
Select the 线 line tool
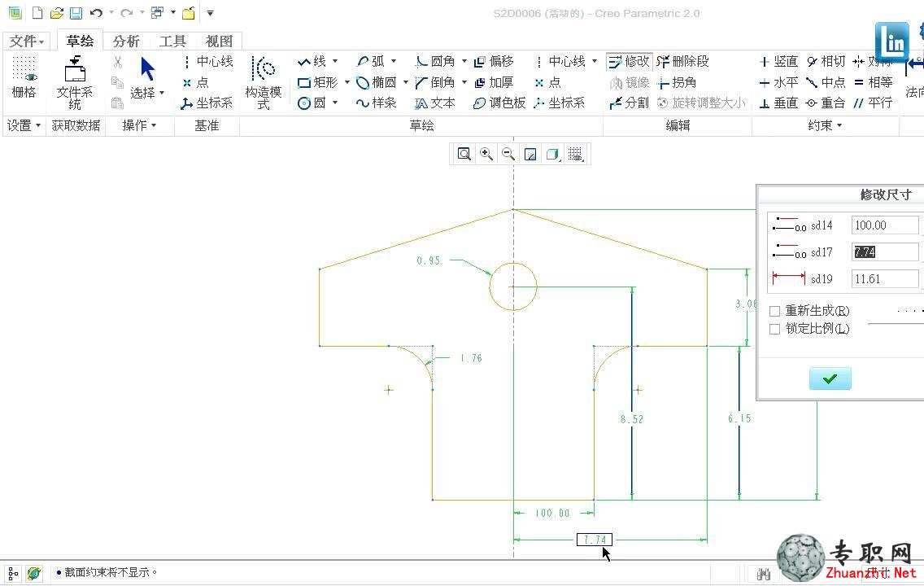tap(312, 61)
